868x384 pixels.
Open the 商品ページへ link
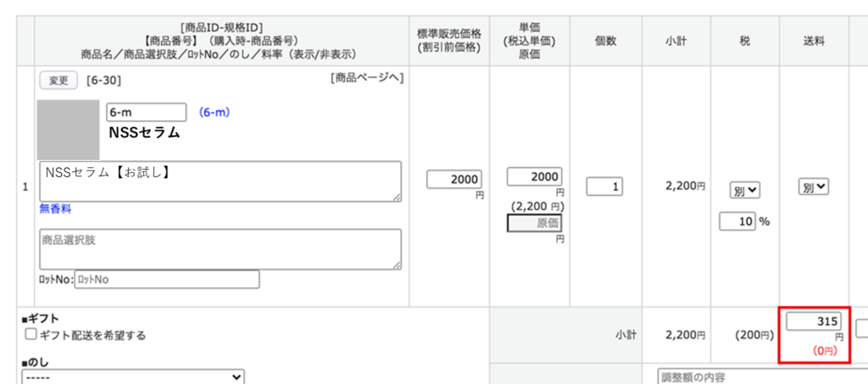tap(367, 78)
